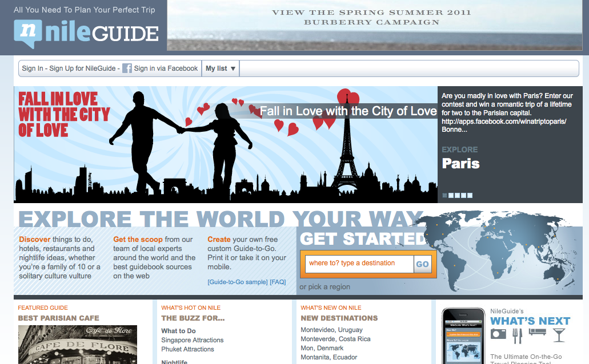
Task: Click the Cafe de Flore thumbnail
Action: [x=78, y=345]
